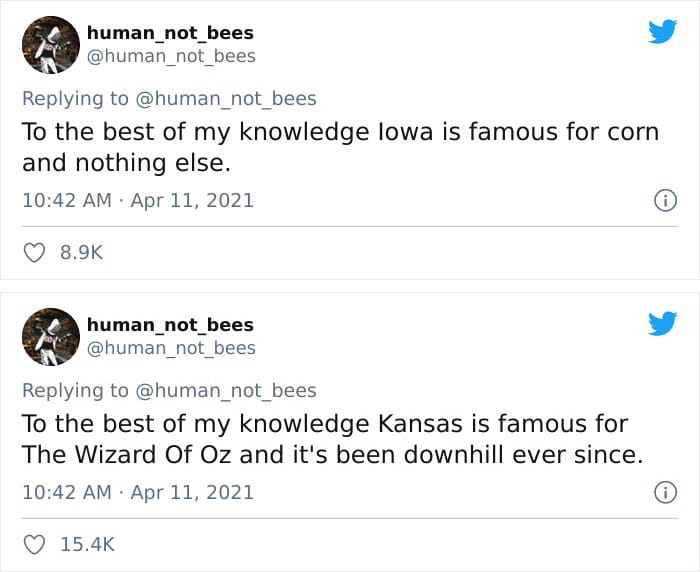Open the human_not_bees display name in the first tweet
Screen dimensions: 700x572
[170, 34]
